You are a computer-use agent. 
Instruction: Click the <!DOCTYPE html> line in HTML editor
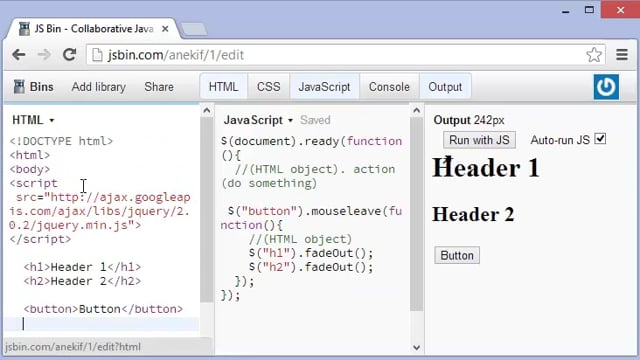click(61, 141)
